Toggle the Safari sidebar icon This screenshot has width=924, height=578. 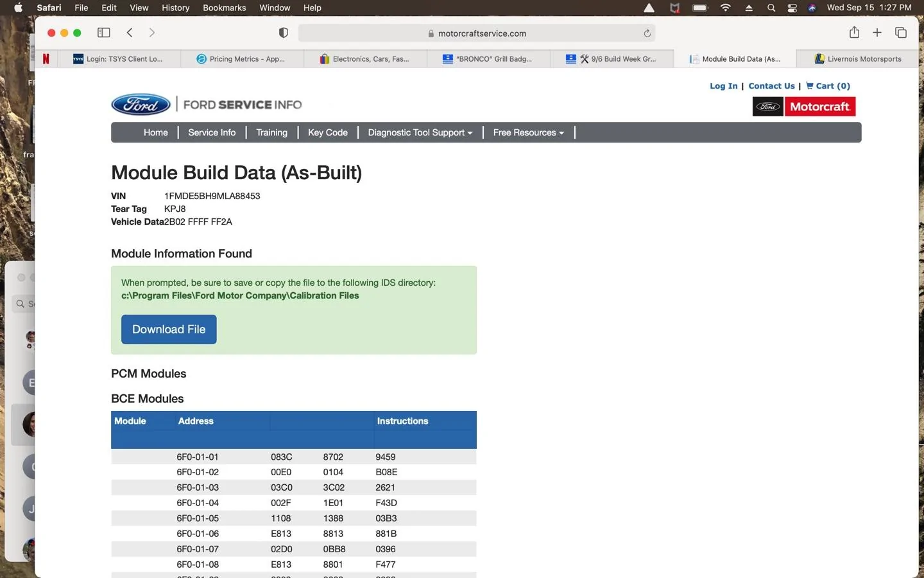[x=103, y=33]
